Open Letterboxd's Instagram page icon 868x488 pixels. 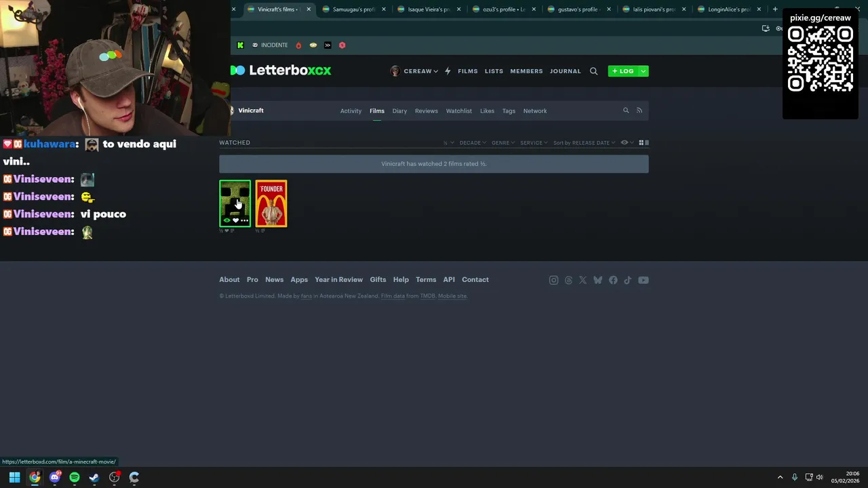pos(553,280)
